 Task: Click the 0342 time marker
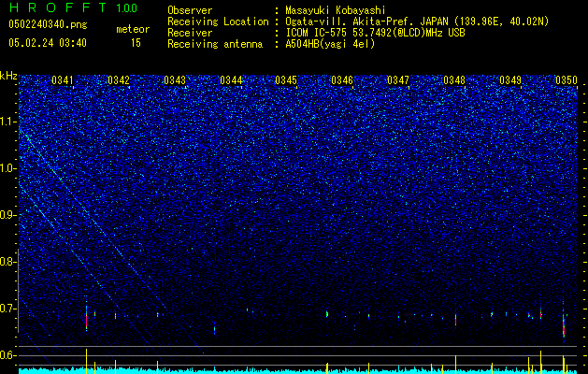click(x=119, y=79)
